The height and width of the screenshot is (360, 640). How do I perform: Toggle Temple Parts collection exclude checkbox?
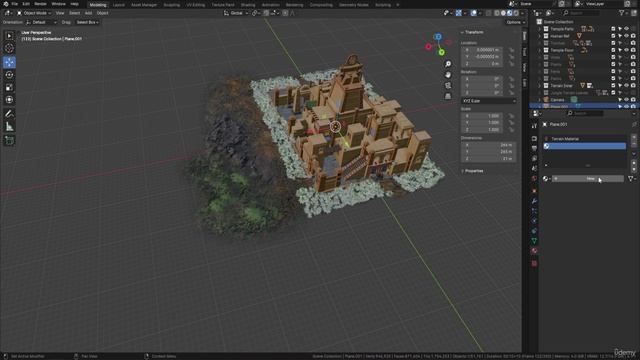coord(613,29)
